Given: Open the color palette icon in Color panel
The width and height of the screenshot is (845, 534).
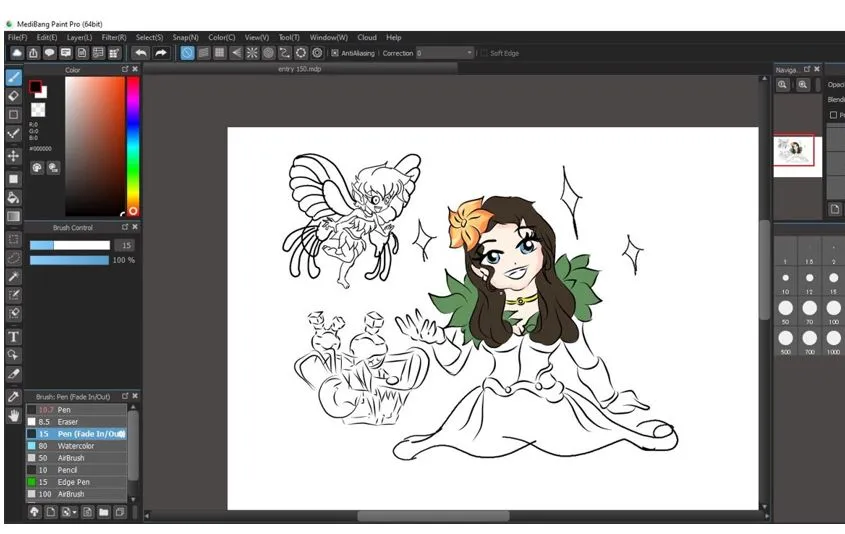Looking at the screenshot, I should [x=37, y=168].
